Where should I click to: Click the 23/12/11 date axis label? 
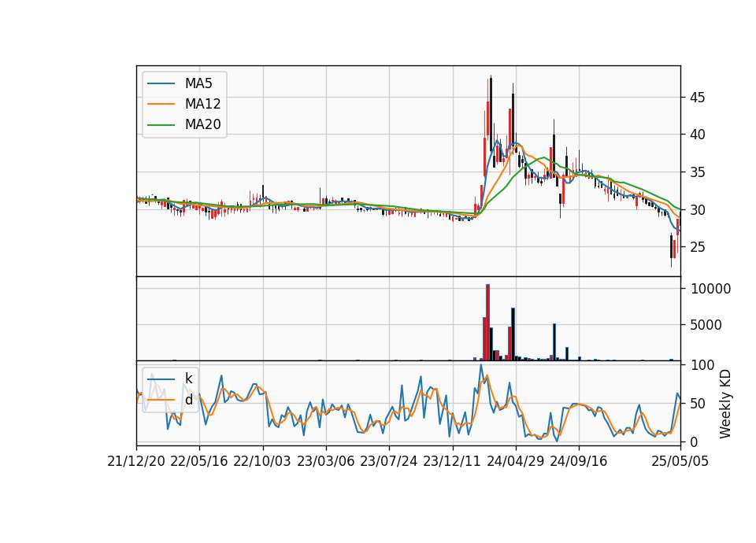coord(452,461)
